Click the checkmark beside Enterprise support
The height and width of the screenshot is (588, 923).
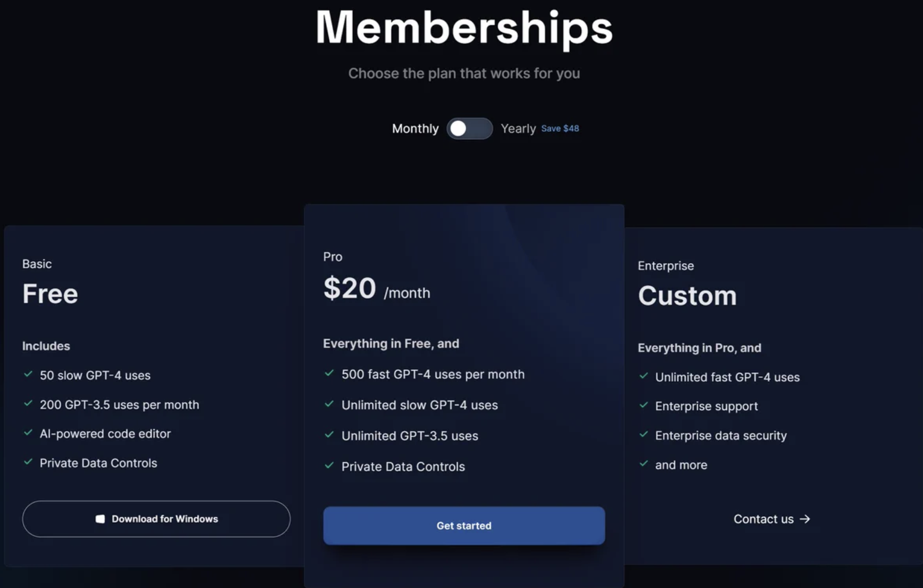click(644, 405)
